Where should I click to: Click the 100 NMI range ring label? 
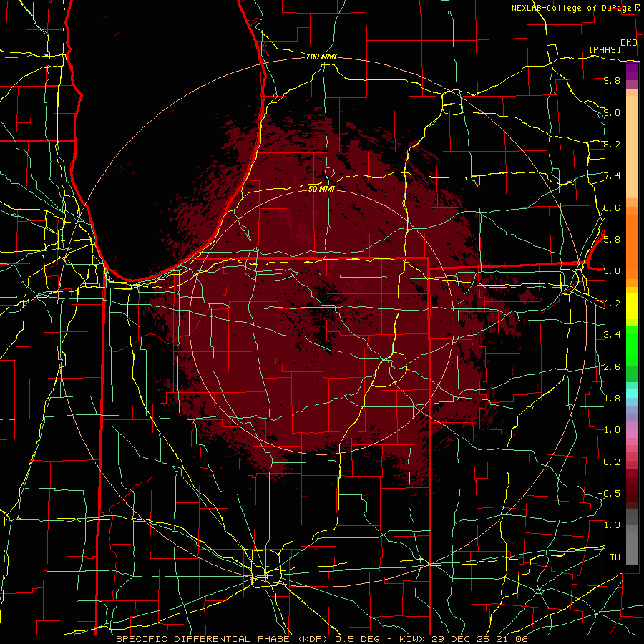[321, 57]
